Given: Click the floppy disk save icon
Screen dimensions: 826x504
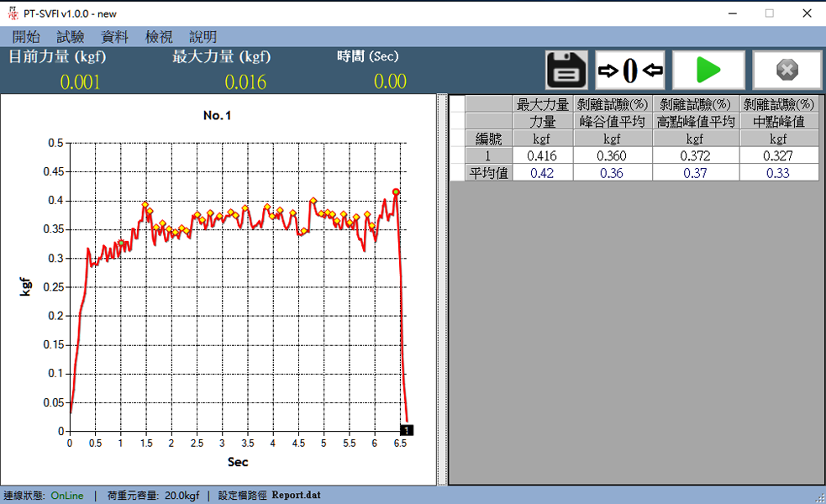Looking at the screenshot, I should point(567,70).
